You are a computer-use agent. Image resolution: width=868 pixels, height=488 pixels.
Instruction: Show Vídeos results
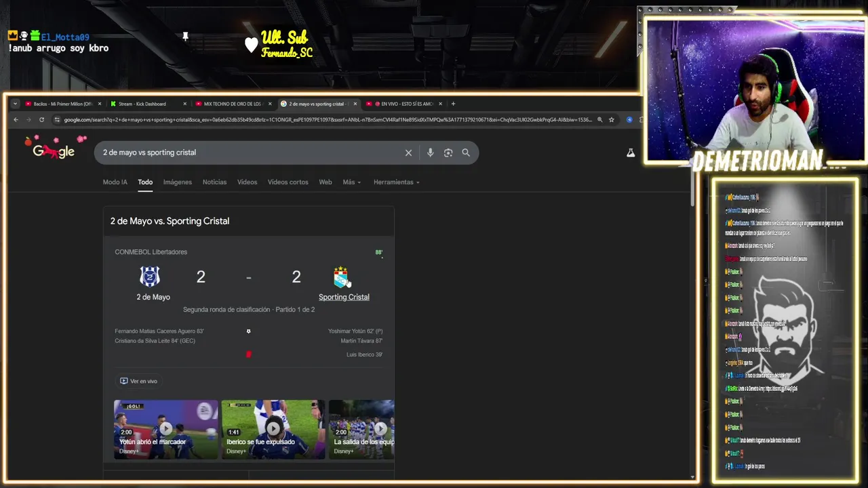click(247, 182)
